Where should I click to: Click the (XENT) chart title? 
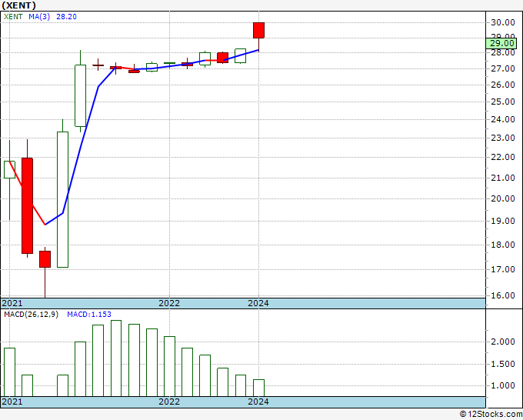point(18,5)
